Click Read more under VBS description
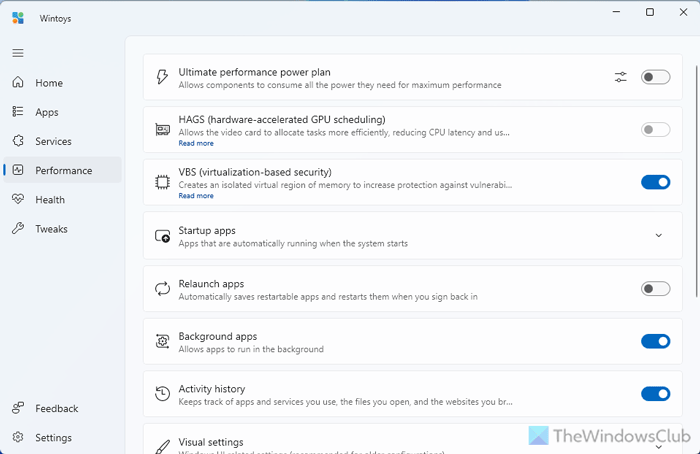Screen dimensions: 700x454 tap(196, 196)
